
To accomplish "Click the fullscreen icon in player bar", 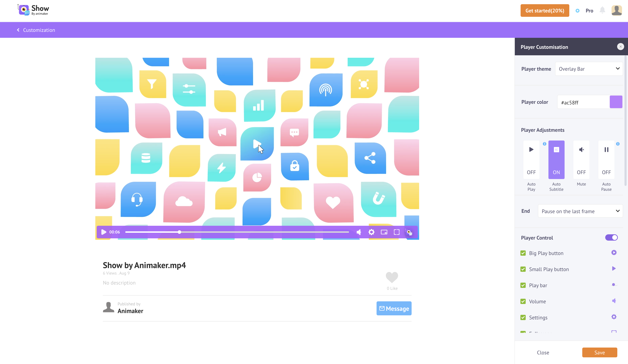I will point(396,232).
